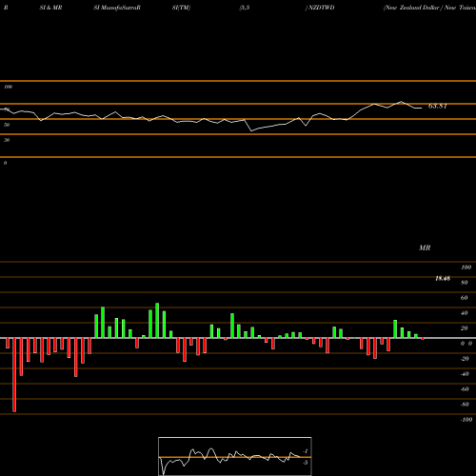Click the MR panel heading
Screen dimensions: 476x476
pyautogui.click(x=425, y=248)
